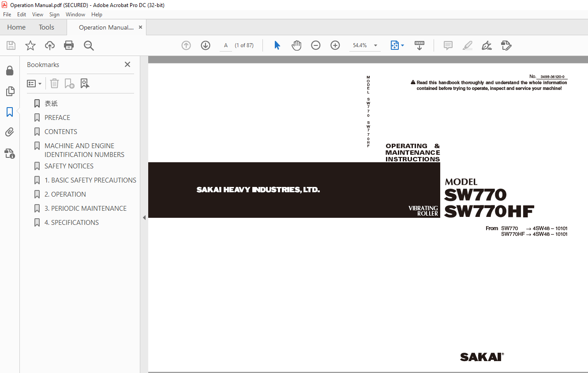Switch to the Home tab
Viewport: 588px width, 373px height.
[16, 27]
